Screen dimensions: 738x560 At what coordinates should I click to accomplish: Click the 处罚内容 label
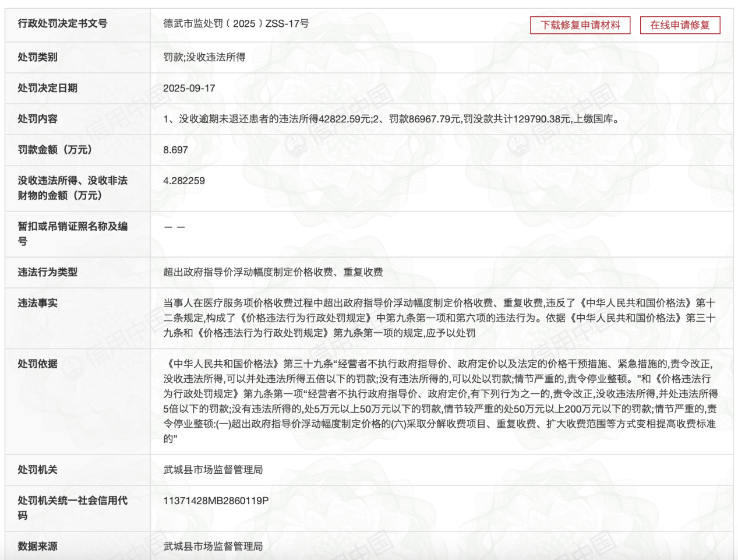[37, 119]
